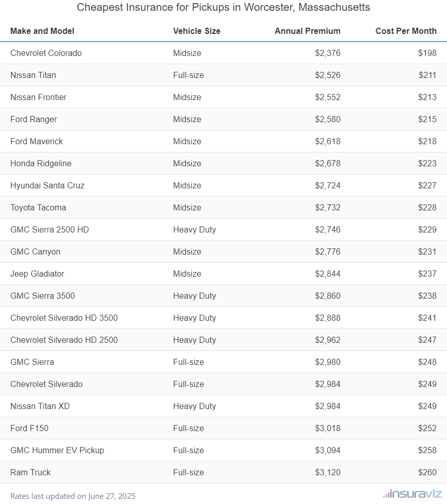Select the Chevrolet Colorado row
The image size is (447, 504).
[223, 53]
